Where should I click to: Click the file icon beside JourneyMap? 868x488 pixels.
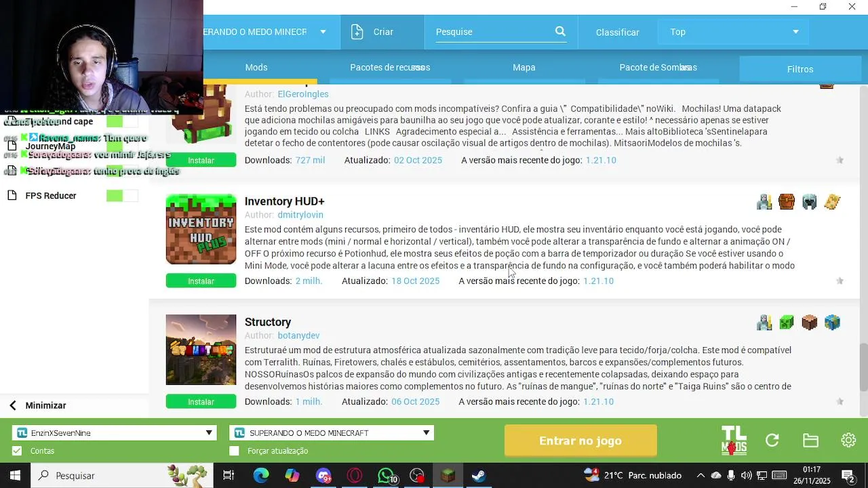click(12, 146)
